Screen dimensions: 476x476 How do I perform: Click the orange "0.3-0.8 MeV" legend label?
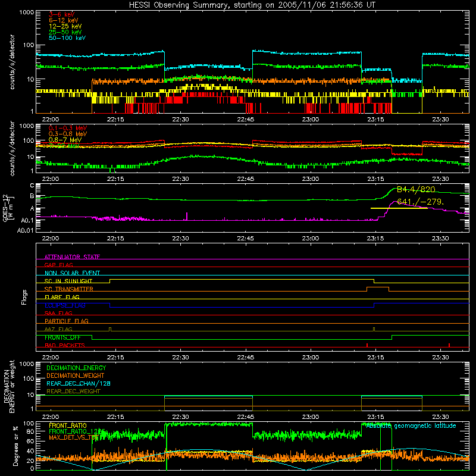68,134
